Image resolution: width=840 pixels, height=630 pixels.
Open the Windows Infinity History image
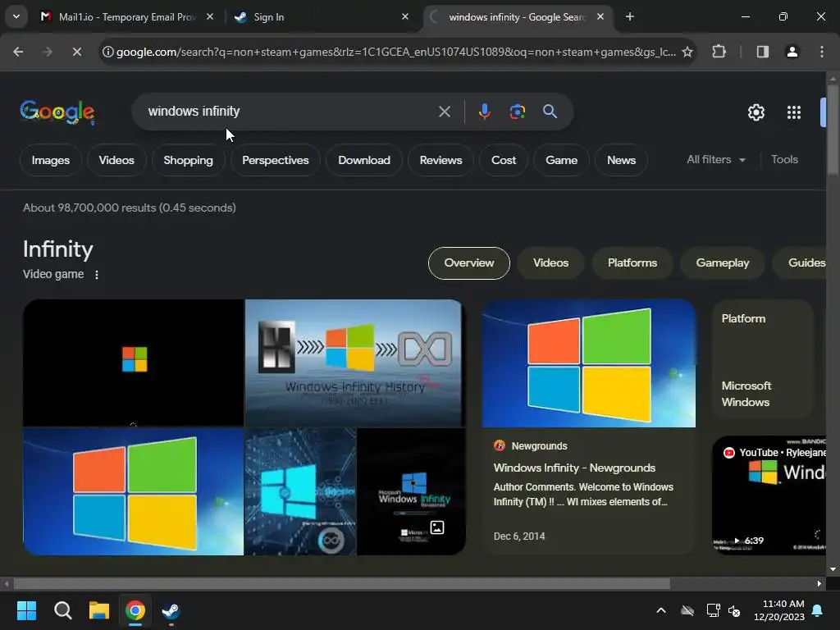point(354,363)
